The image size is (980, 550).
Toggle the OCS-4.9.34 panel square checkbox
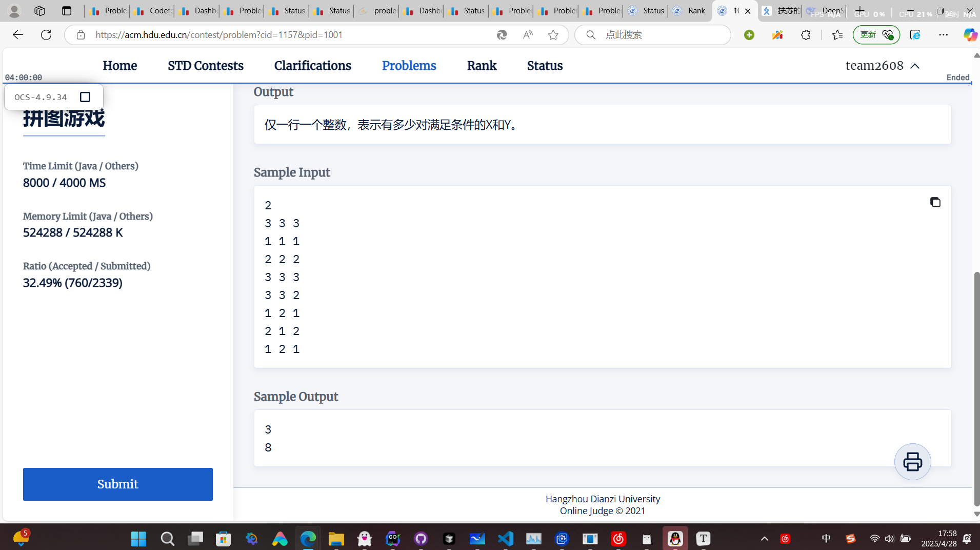coord(85,97)
